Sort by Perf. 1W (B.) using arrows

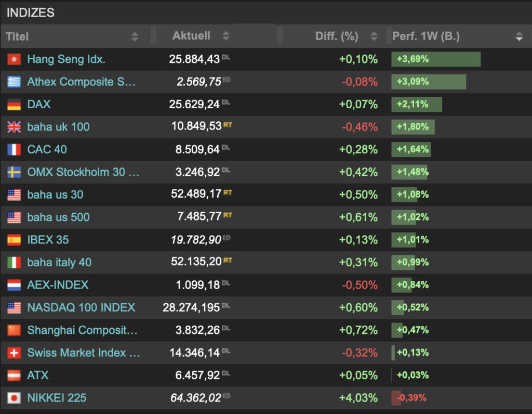519,36
